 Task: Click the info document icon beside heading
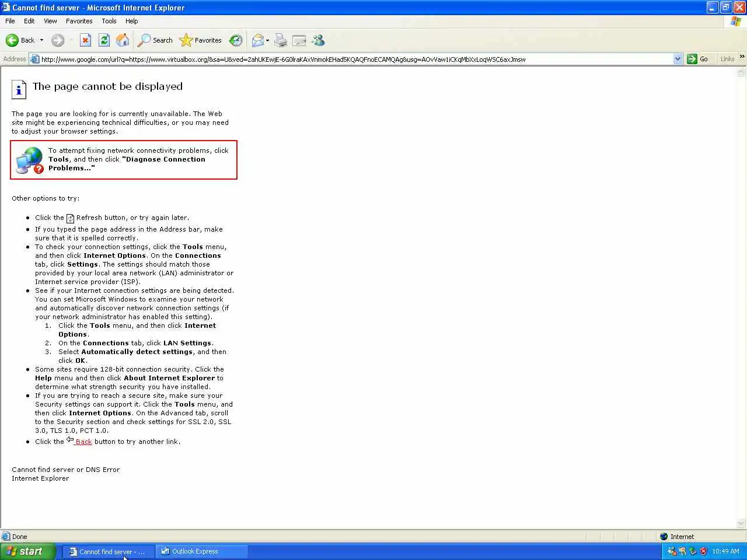(x=19, y=89)
